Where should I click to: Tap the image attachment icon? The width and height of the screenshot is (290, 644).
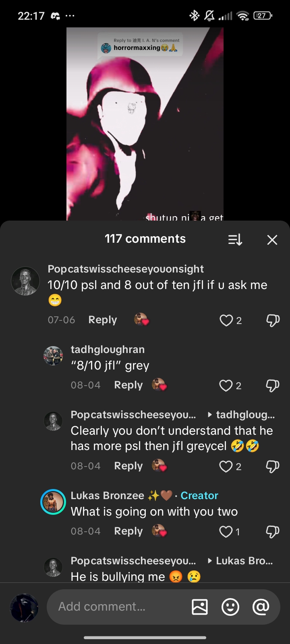pyautogui.click(x=200, y=607)
